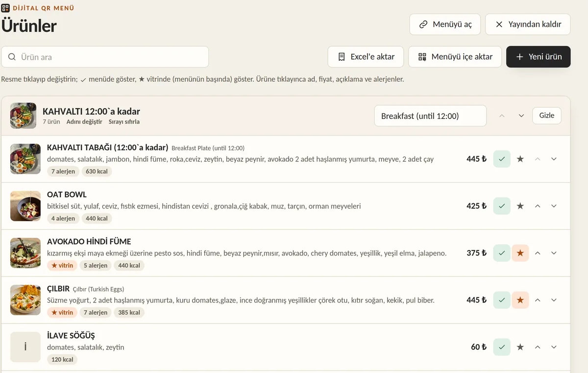Click the search magnifier icon
Viewport: 588px width, 373px height.
[12, 57]
